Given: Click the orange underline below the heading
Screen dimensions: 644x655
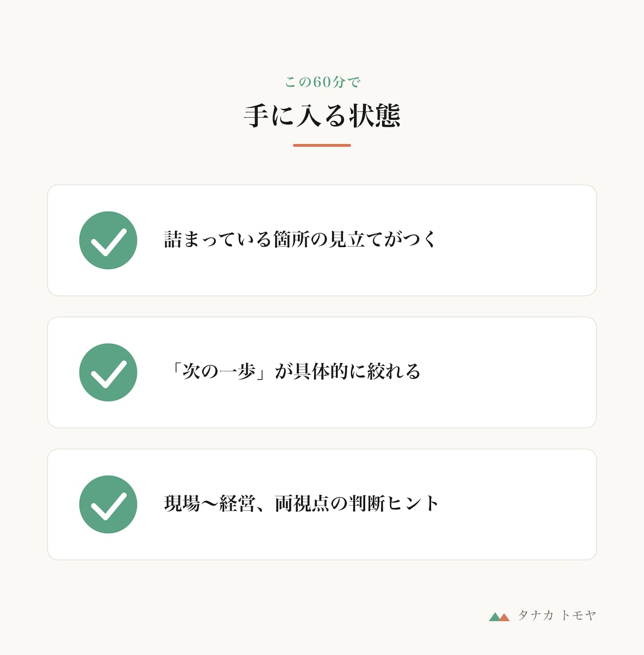Looking at the screenshot, I should (322, 145).
